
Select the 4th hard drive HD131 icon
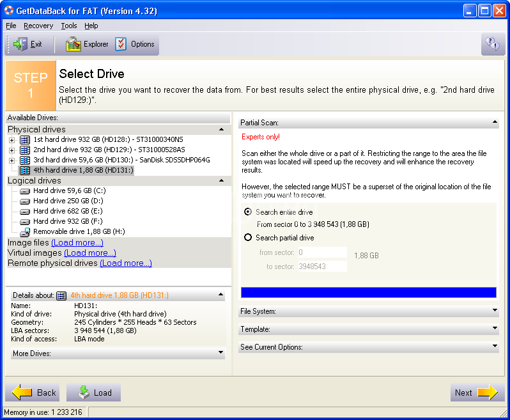click(25, 170)
